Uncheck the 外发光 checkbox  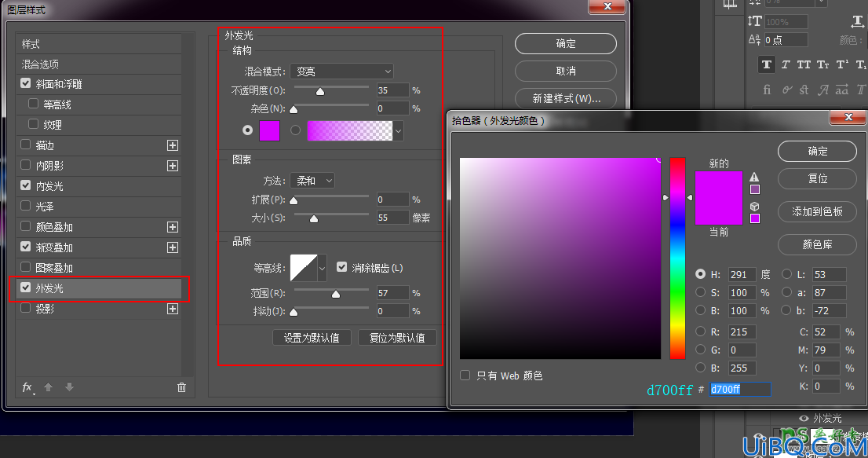point(25,288)
